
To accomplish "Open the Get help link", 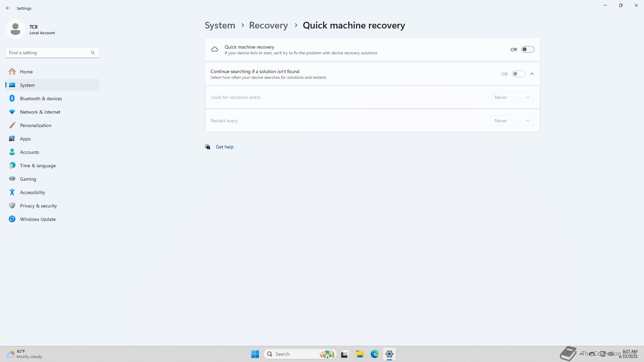I will [224, 147].
